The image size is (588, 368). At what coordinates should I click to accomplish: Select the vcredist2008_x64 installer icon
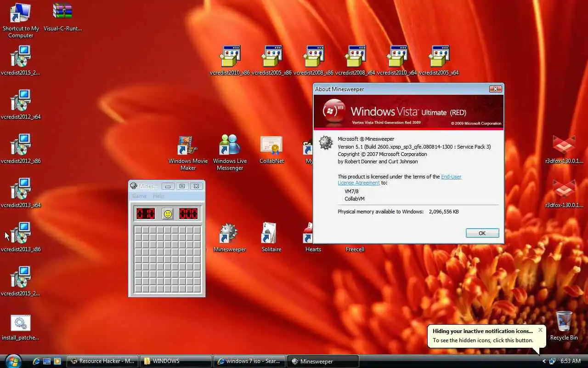point(355,61)
